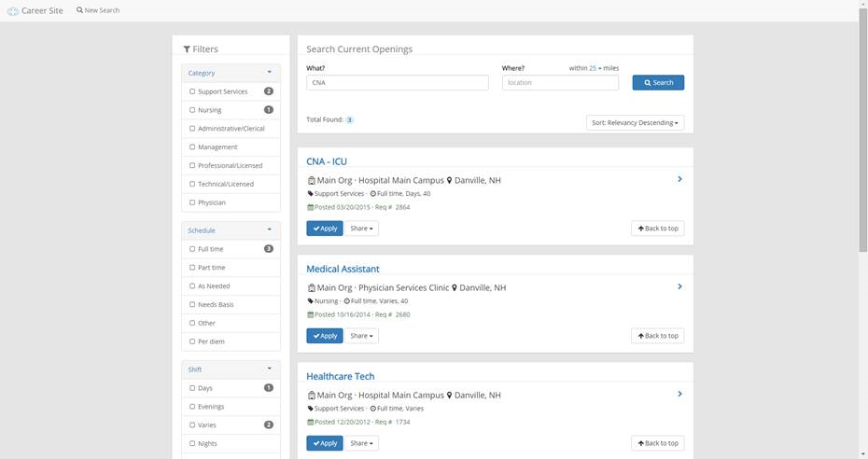Open the Healthcare Tech job title link
868x459 pixels.
point(341,376)
